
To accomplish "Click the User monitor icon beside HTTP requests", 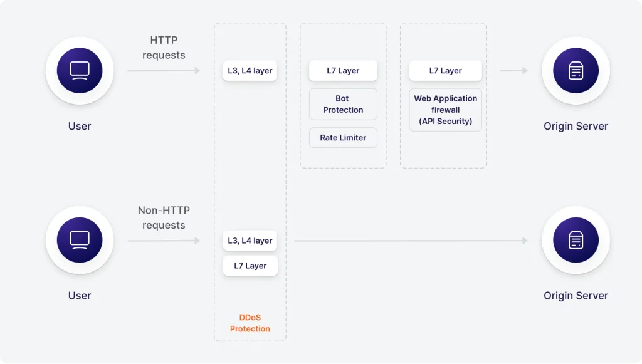I will 80,70.
